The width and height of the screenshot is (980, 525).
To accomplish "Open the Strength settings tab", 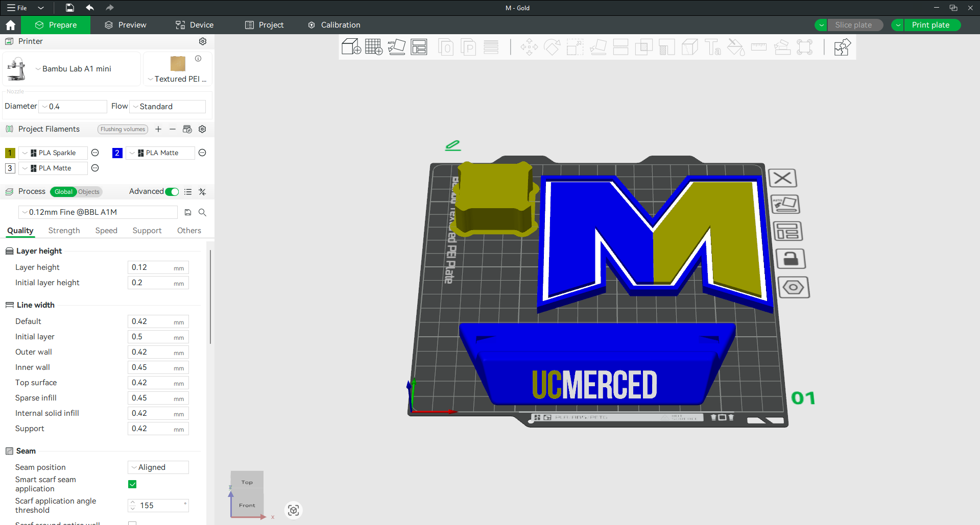I will (64, 231).
